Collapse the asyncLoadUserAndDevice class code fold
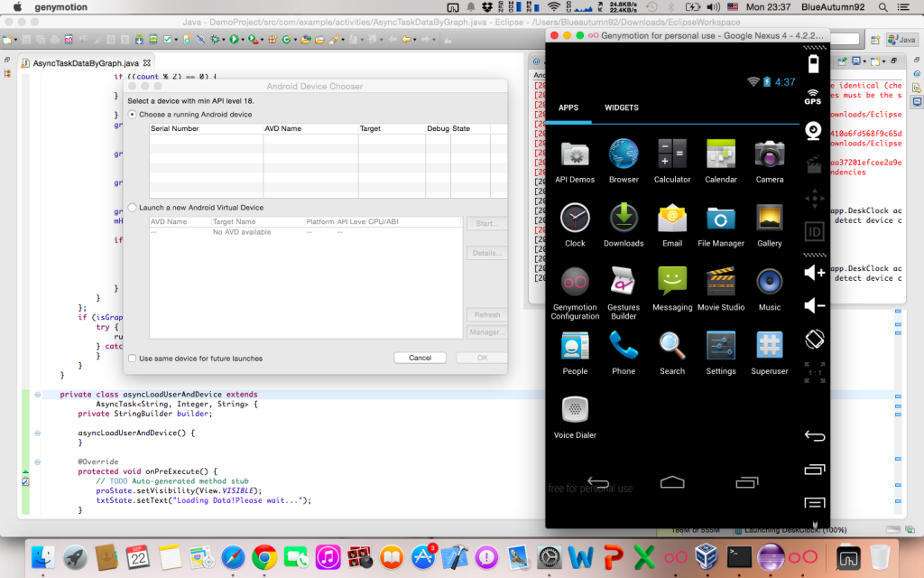Screen dimensions: 924x578 (x=37, y=395)
